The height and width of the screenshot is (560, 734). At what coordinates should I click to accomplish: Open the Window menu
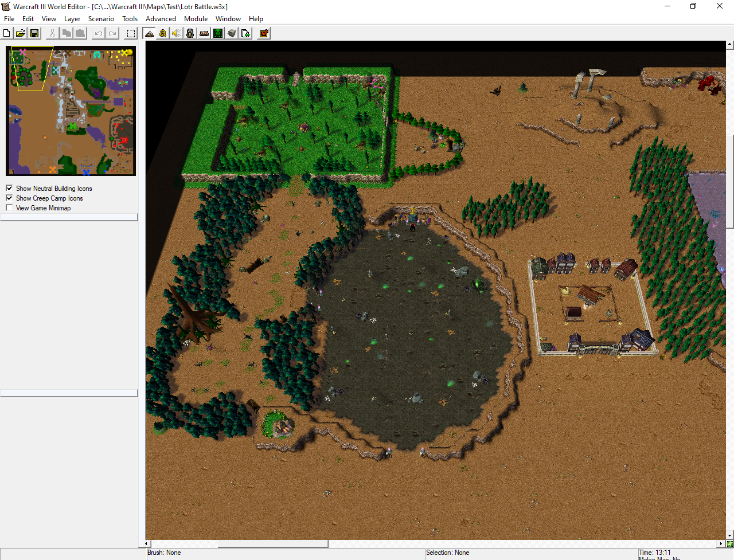(228, 19)
